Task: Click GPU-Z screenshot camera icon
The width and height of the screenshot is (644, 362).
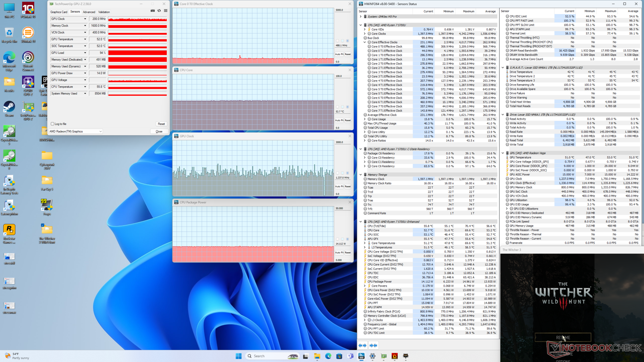Action: [x=153, y=11]
